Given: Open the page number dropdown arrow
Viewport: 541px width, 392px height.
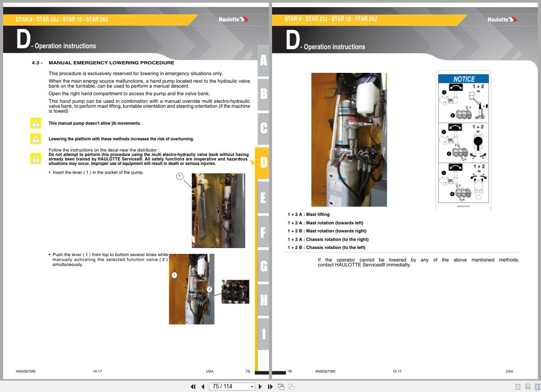Looking at the screenshot, I should click(x=252, y=387).
